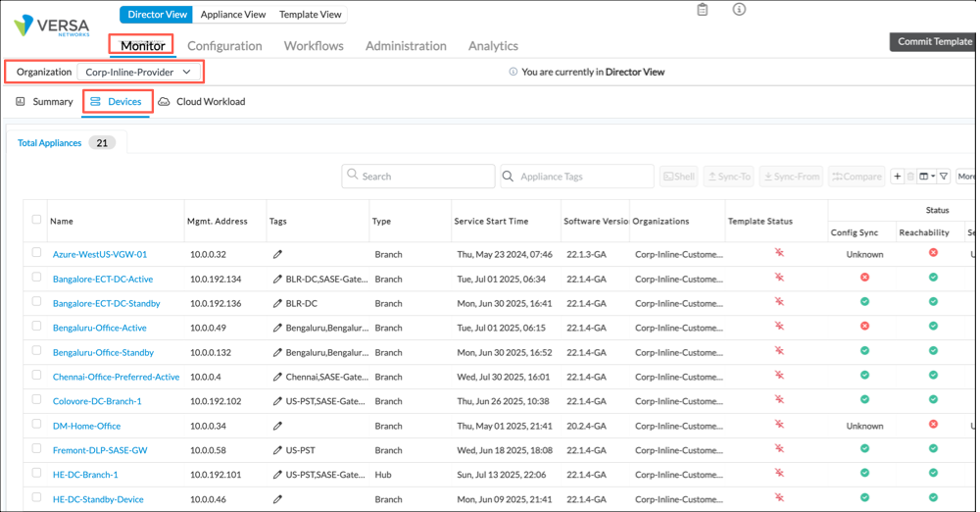Check the Bengaluru-Office-Standby row checkbox
This screenshot has height=512, width=980.
(36, 350)
